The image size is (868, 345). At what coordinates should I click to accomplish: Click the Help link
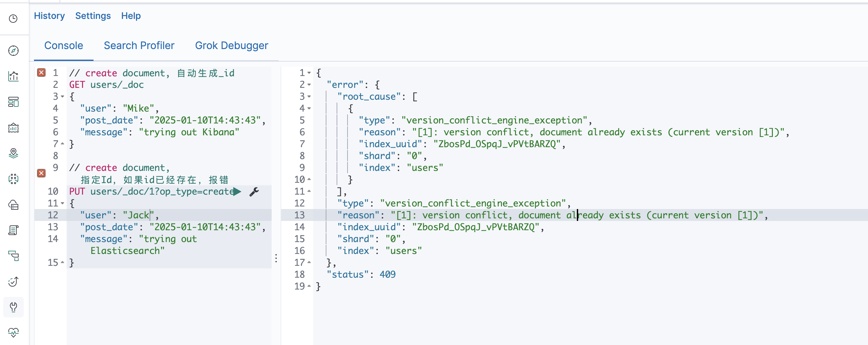(x=131, y=16)
